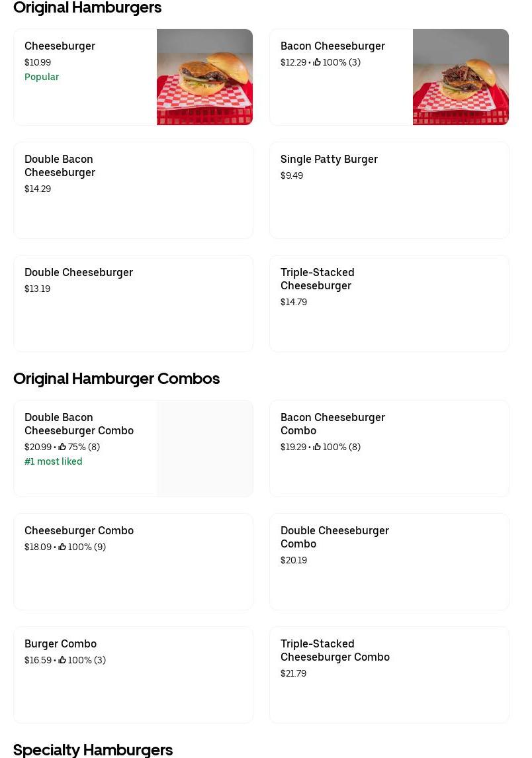Open the Triple-Stacked Cheeseburger Combo item
The height and width of the screenshot is (758, 532).
(x=335, y=650)
